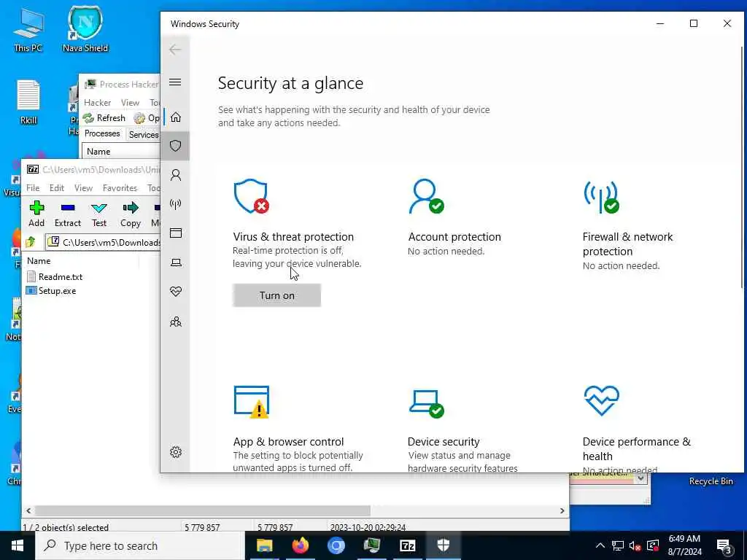747x560 pixels.
Task: Click the 7-Zip horizontal scrollbar
Action: (x=203, y=510)
